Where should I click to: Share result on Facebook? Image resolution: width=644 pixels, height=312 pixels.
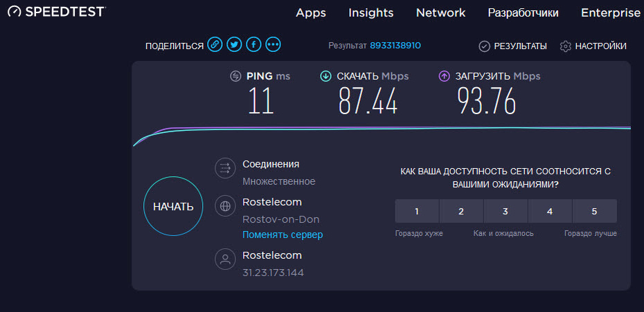254,44
